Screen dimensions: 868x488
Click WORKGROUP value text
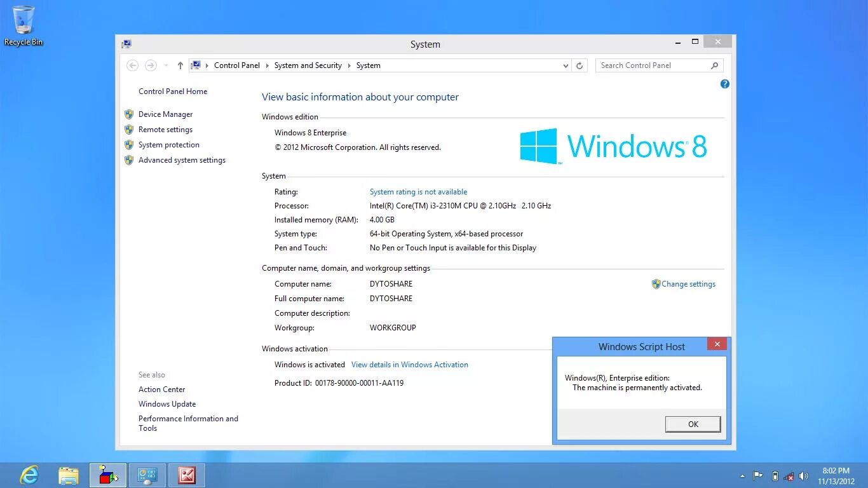coord(393,328)
